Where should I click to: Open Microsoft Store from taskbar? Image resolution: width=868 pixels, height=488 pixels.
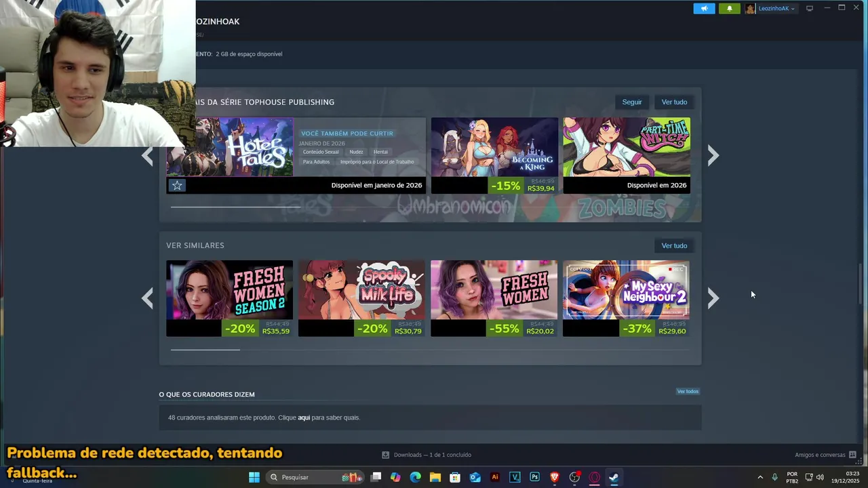455,477
